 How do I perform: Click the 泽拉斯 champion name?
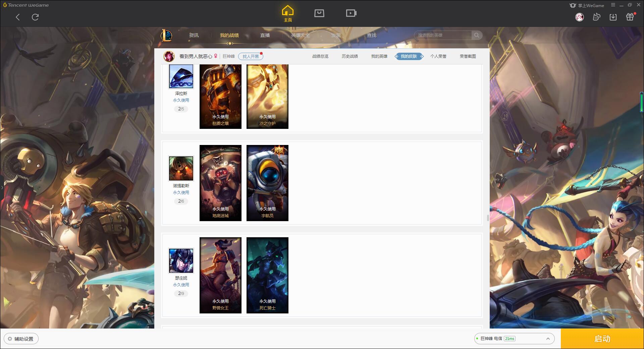181,94
